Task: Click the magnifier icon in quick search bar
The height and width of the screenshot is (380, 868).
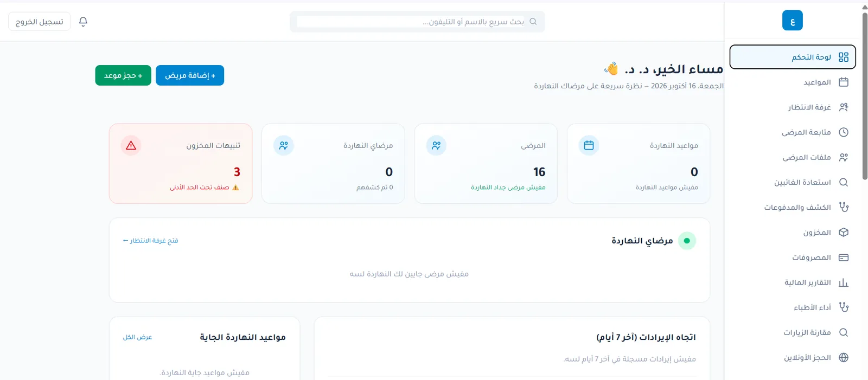Action: point(533,22)
